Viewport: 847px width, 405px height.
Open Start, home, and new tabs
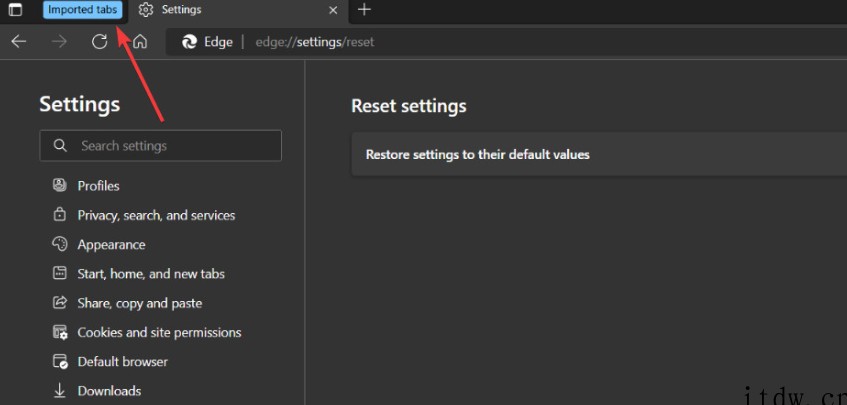coord(151,274)
